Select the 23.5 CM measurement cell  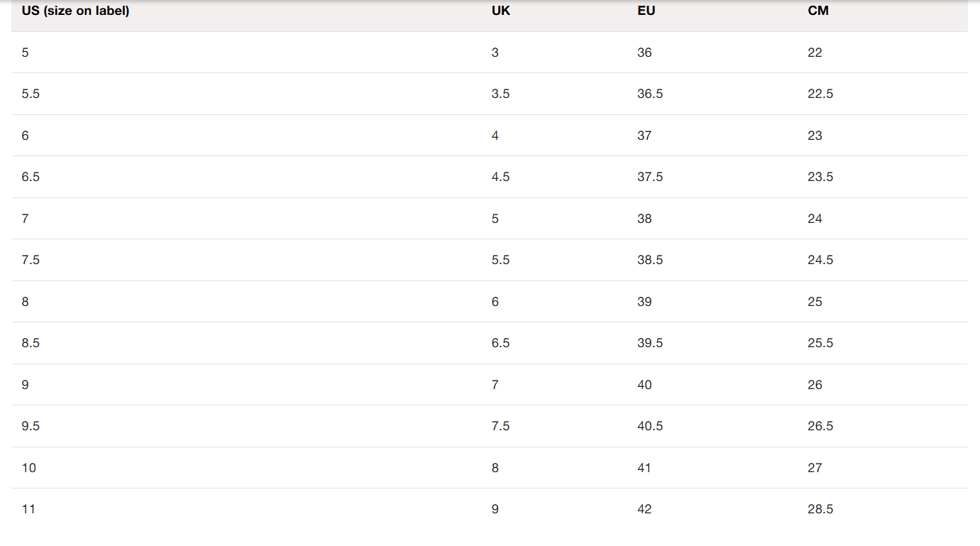[820, 177]
